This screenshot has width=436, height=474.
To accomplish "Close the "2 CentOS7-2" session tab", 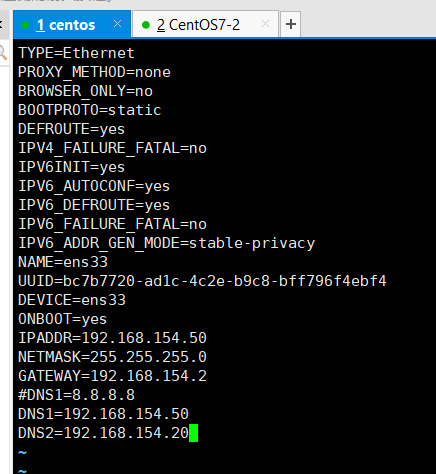I will tap(265, 24).
